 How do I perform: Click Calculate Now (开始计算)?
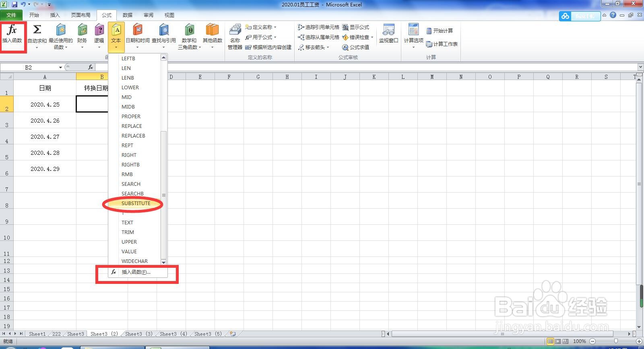coord(440,31)
